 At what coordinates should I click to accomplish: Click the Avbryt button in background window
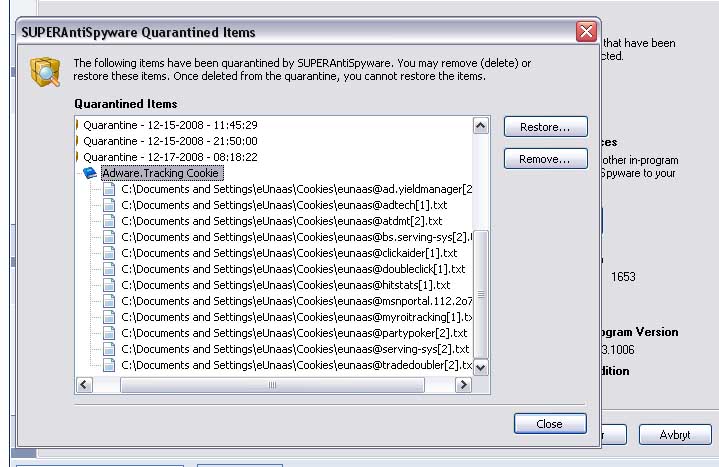pyautogui.click(x=675, y=434)
